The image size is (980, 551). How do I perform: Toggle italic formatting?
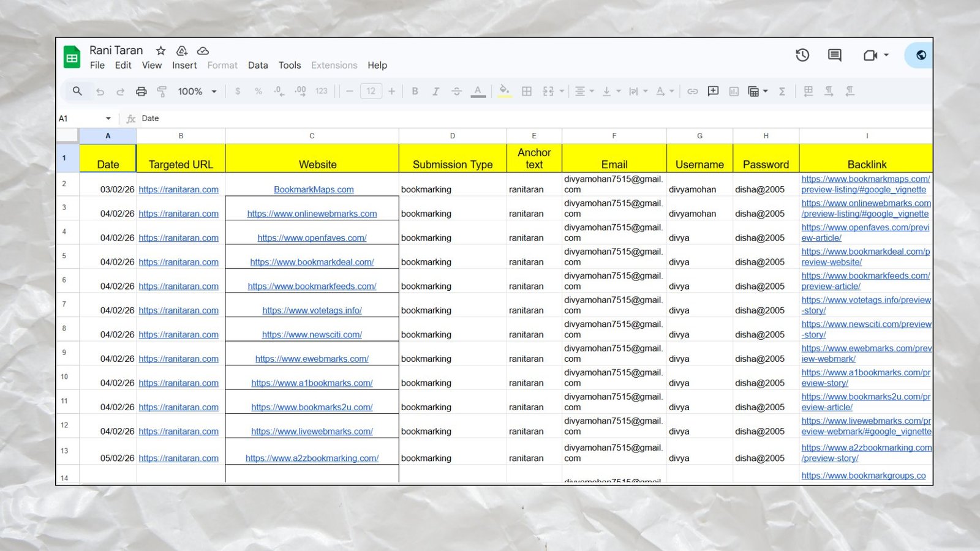tap(435, 91)
